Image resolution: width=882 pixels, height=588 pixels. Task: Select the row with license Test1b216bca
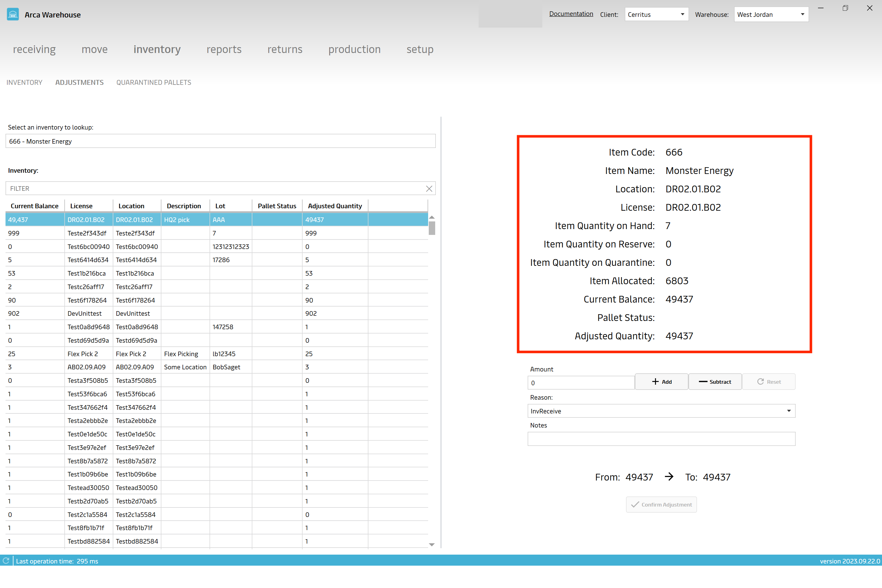pyautogui.click(x=217, y=273)
